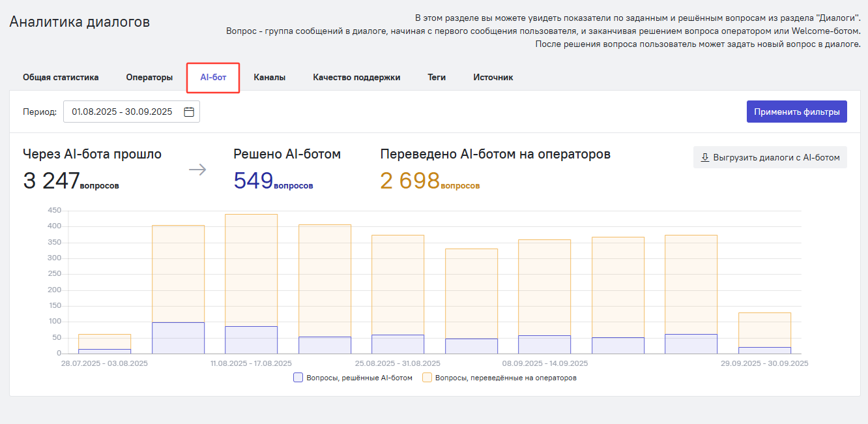Click the arrow icon after questions total
The image size is (868, 424).
click(x=197, y=170)
